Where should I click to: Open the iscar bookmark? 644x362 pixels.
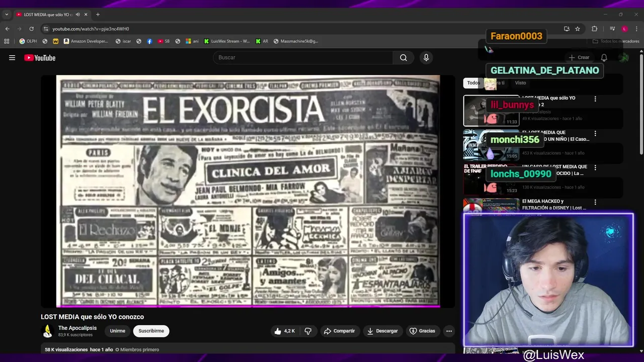(123, 41)
